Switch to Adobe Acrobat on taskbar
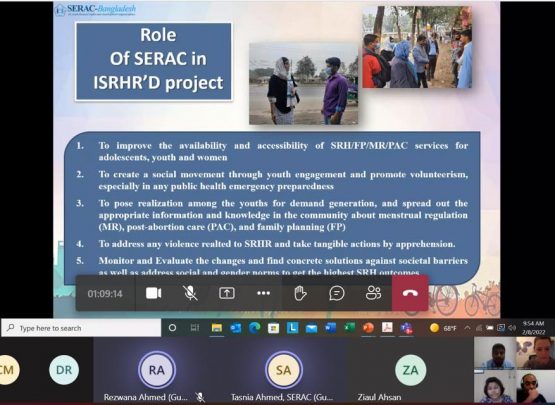 click(387, 328)
